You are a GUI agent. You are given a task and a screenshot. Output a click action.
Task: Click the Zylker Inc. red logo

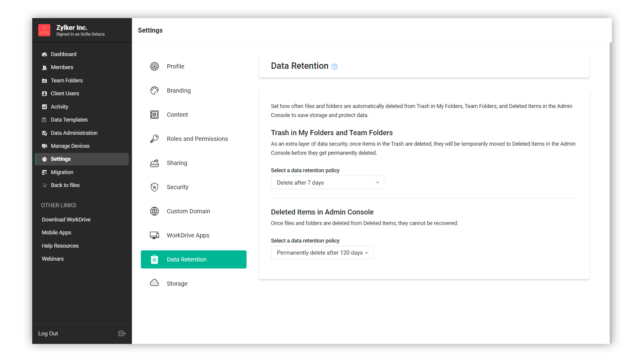point(44,30)
